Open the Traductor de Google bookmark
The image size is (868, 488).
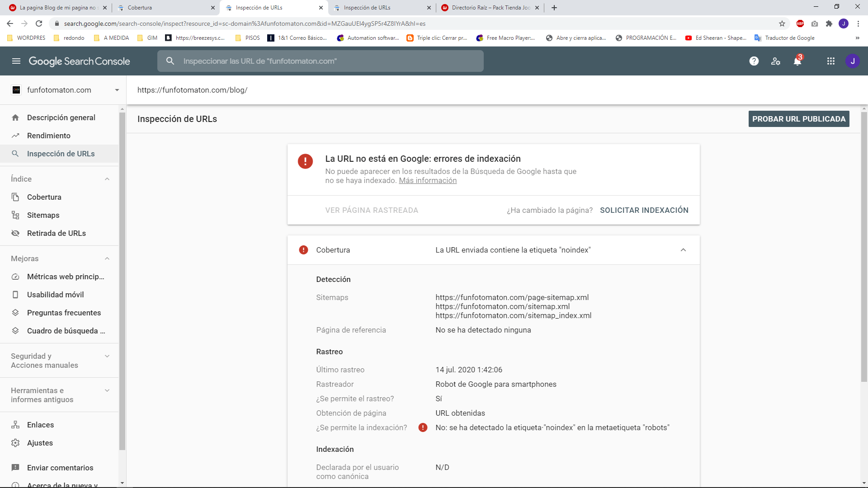coord(784,38)
